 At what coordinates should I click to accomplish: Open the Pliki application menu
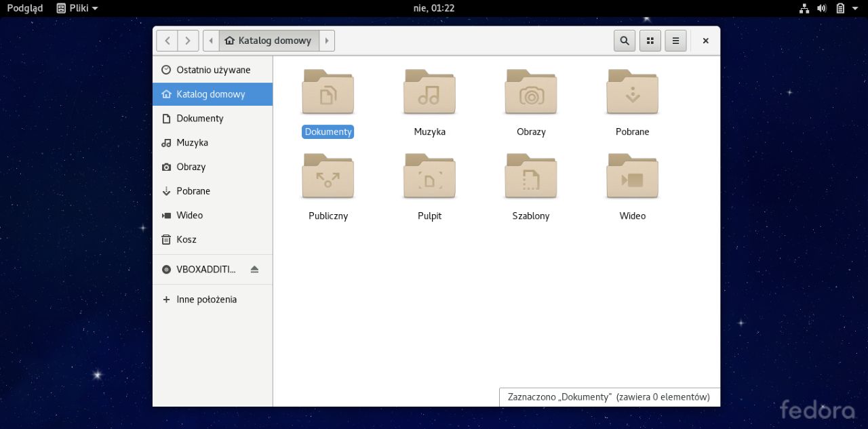(77, 8)
